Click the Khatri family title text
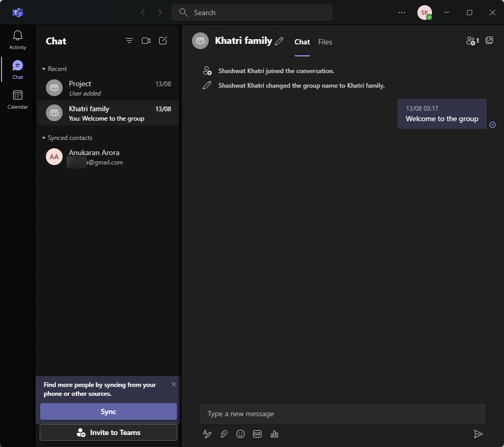This screenshot has width=504, height=447. click(x=243, y=41)
